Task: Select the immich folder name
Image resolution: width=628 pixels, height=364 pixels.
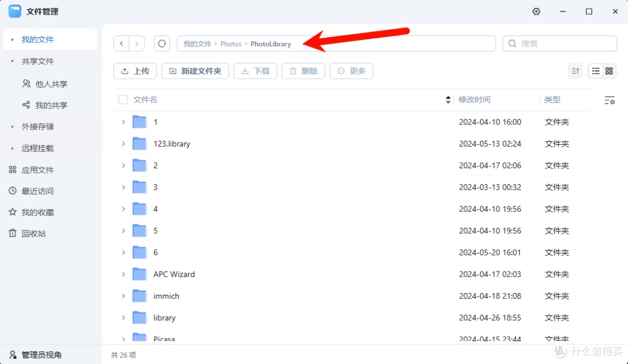Action: (166, 296)
